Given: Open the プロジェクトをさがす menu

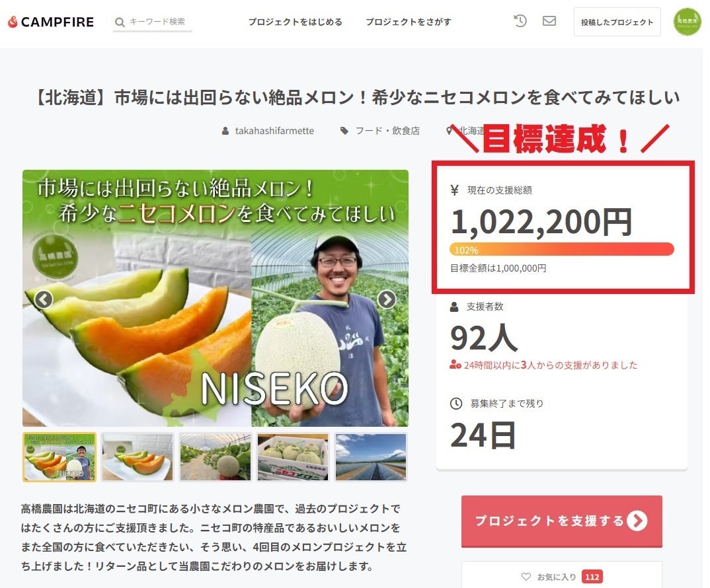Looking at the screenshot, I should (x=409, y=22).
